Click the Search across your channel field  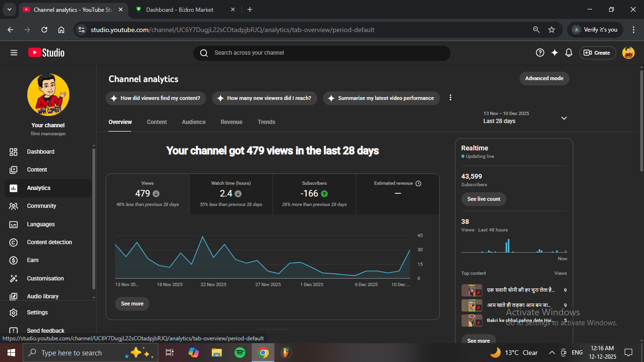tap(322, 53)
